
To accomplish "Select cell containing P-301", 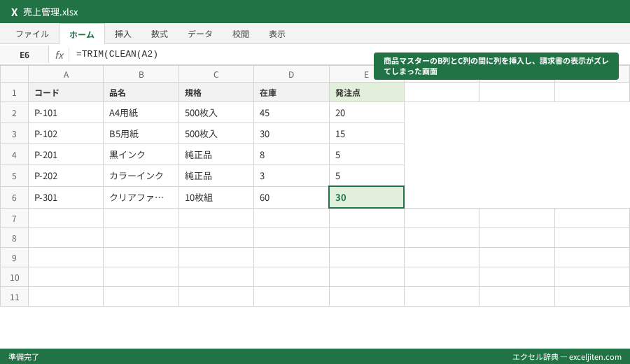I will click(x=66, y=197).
